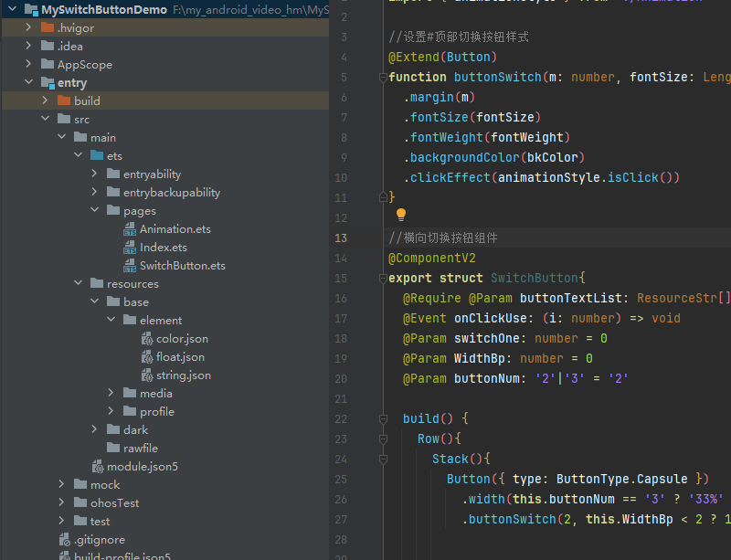Expand the ohosTest folder
Viewport: 731px width, 560px height.
(61, 502)
